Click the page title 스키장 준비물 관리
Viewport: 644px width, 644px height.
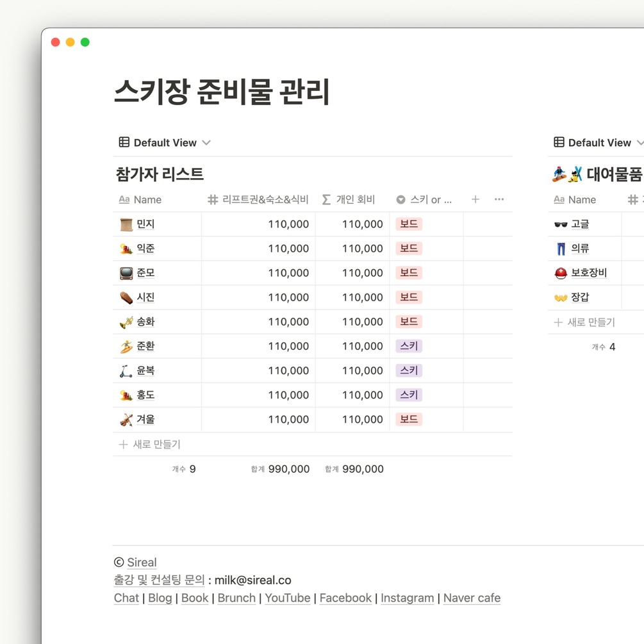tap(222, 91)
